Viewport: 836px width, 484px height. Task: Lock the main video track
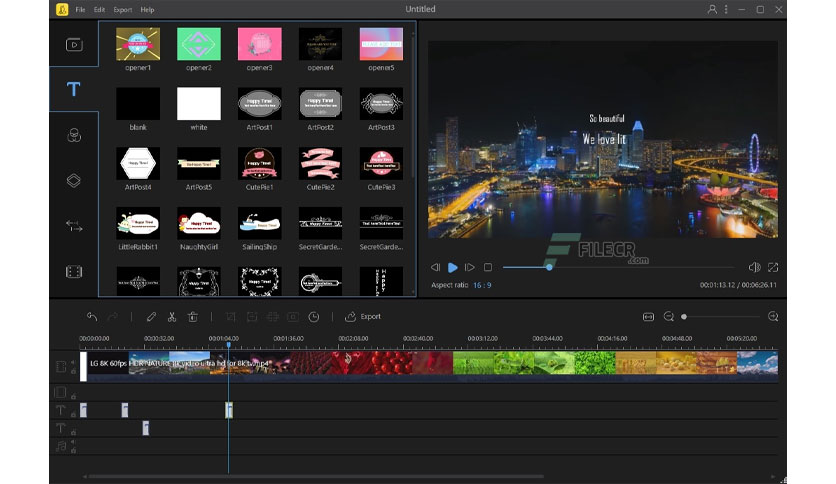(x=74, y=371)
